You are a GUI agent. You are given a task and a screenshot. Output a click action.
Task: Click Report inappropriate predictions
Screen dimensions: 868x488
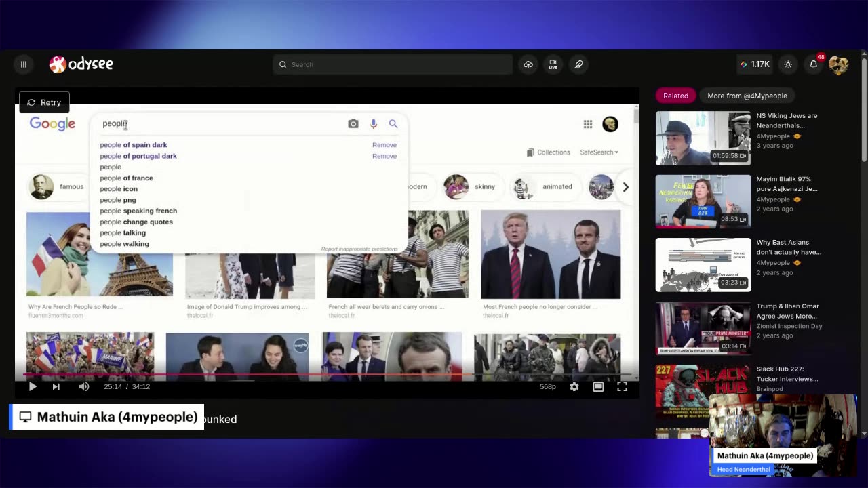(x=359, y=249)
